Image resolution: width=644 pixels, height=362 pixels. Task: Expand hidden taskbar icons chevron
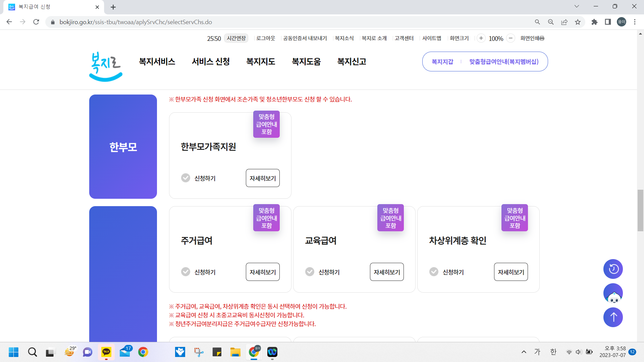[524, 352]
